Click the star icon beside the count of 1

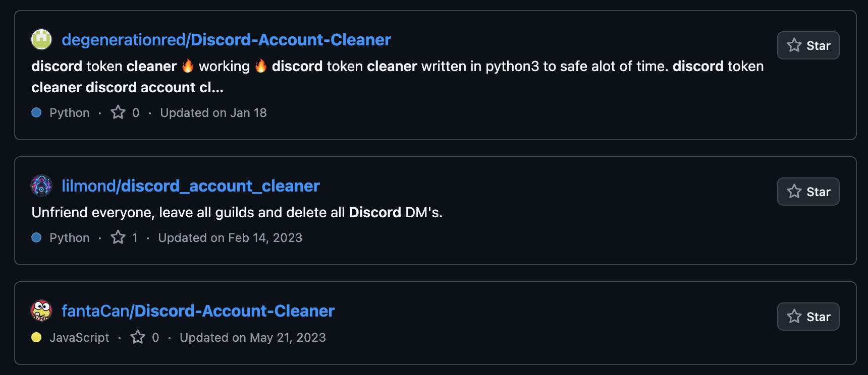(118, 236)
